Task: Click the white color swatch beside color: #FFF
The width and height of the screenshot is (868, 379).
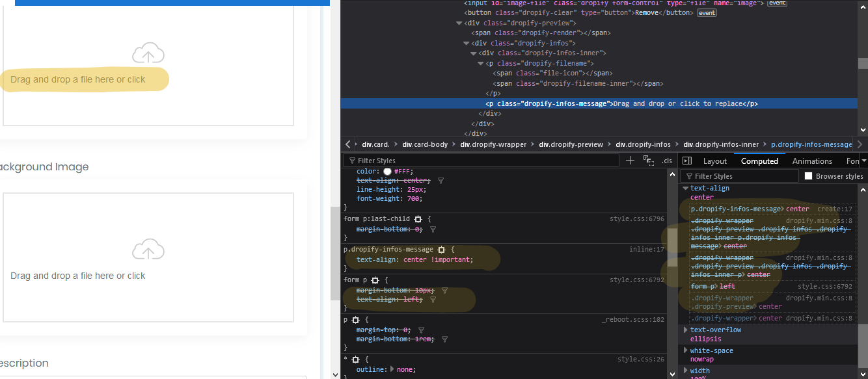Action: click(388, 173)
